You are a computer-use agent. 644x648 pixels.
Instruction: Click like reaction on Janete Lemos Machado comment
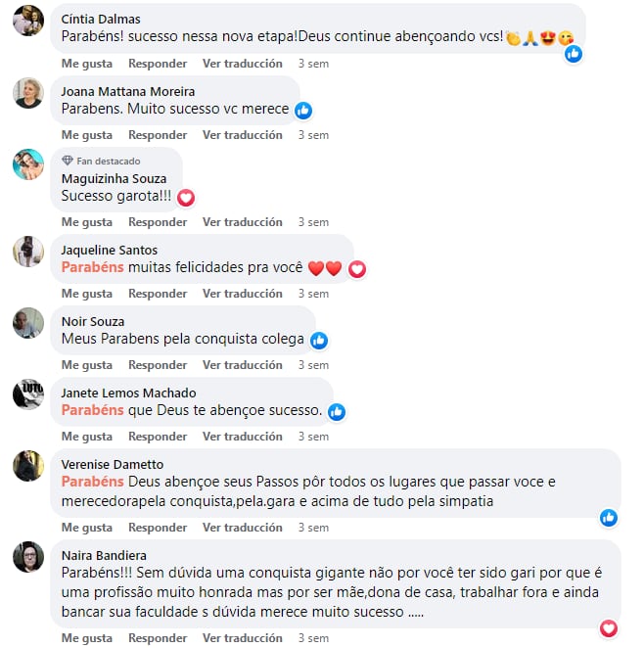337,412
